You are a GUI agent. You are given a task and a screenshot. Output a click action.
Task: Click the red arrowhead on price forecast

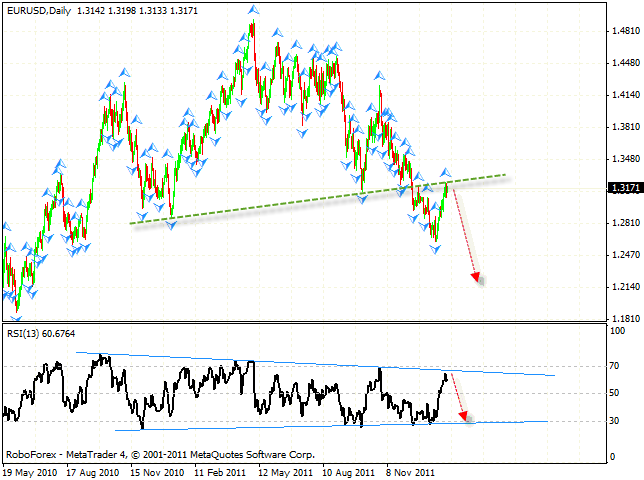pos(477,277)
